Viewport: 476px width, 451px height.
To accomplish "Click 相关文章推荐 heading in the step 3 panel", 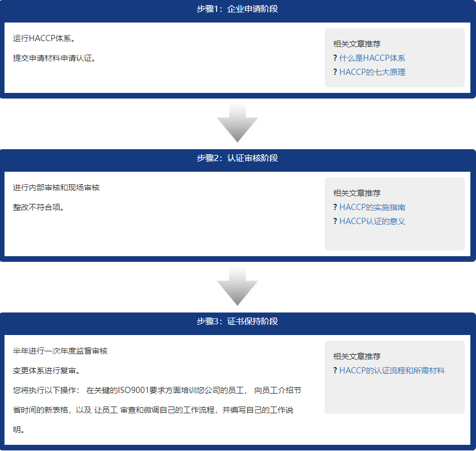I will point(357,356).
